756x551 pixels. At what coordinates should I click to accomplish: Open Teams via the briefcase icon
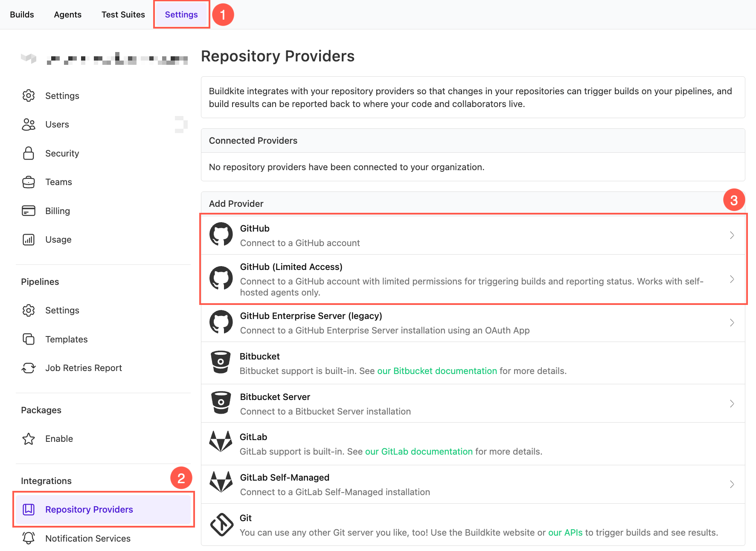point(28,182)
